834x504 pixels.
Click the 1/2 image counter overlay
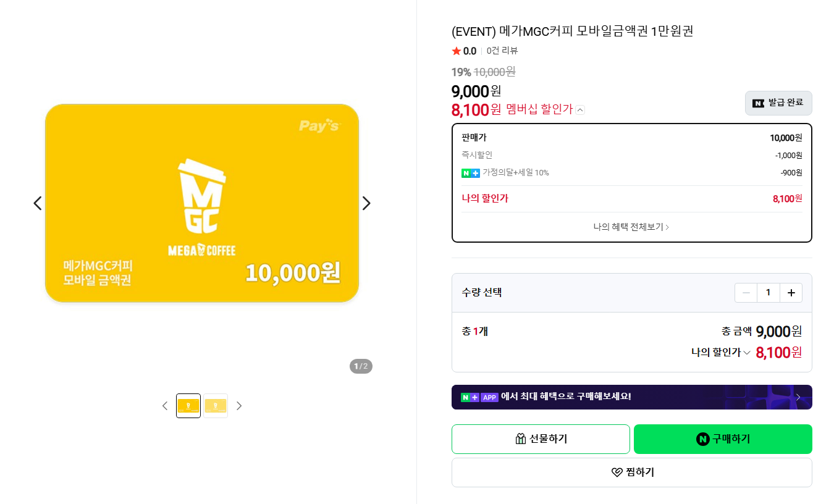coord(360,366)
